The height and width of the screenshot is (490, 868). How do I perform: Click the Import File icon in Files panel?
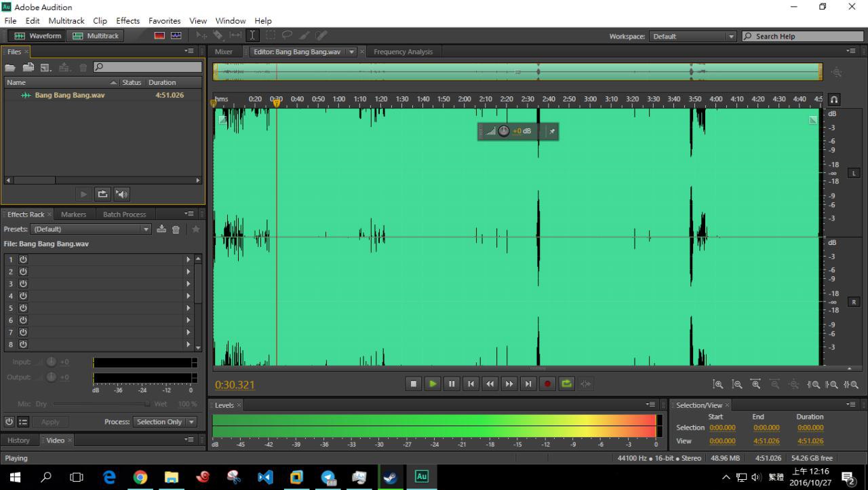click(x=28, y=67)
